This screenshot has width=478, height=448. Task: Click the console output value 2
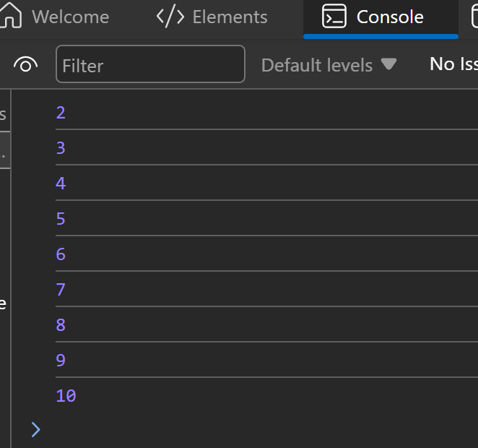[x=61, y=112]
